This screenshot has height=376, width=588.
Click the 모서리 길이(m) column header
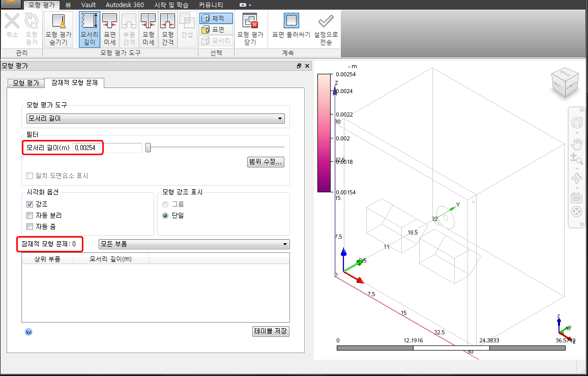110,259
